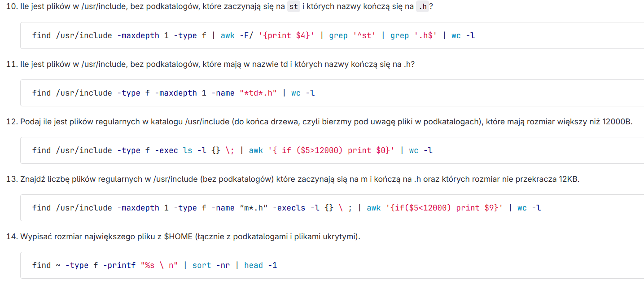The image size is (644, 285).
Task: Click the code block under question 10
Action: pyautogui.click(x=539, y=35)
